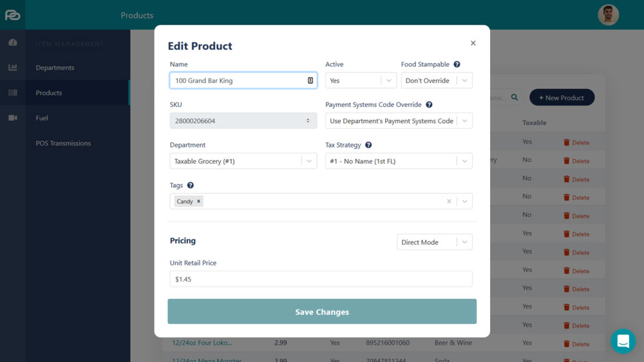The width and height of the screenshot is (644, 362).
Task: Go to Fuel in sidebar
Action: [42, 118]
